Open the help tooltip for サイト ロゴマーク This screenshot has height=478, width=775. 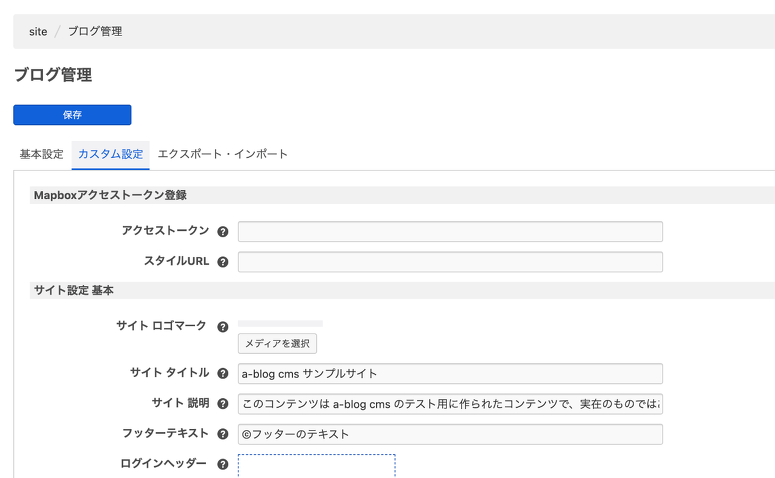pos(223,327)
